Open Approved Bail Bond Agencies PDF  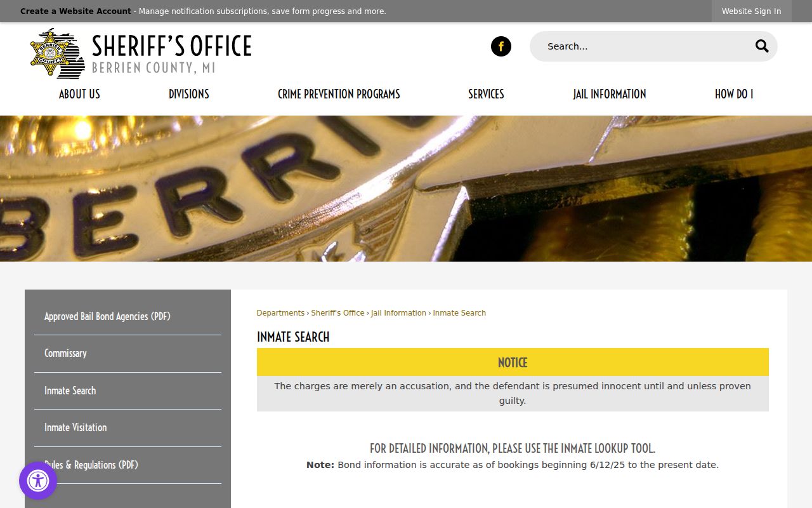(107, 316)
